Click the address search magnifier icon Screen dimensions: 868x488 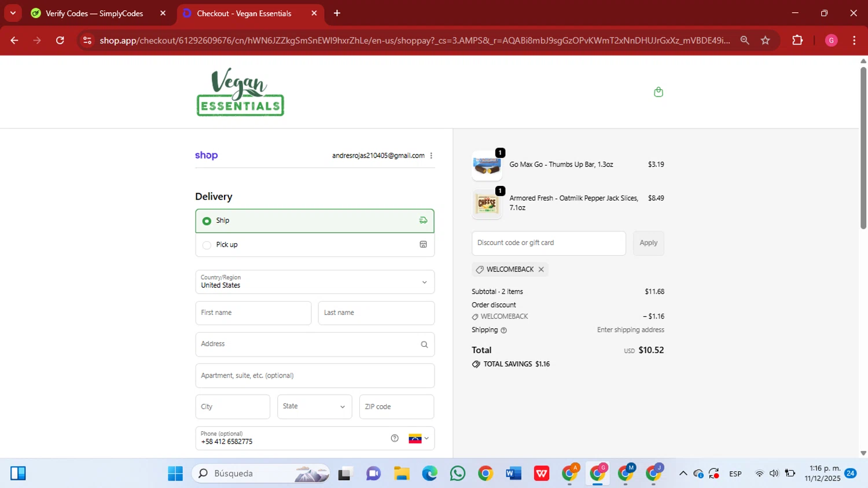[424, 344]
